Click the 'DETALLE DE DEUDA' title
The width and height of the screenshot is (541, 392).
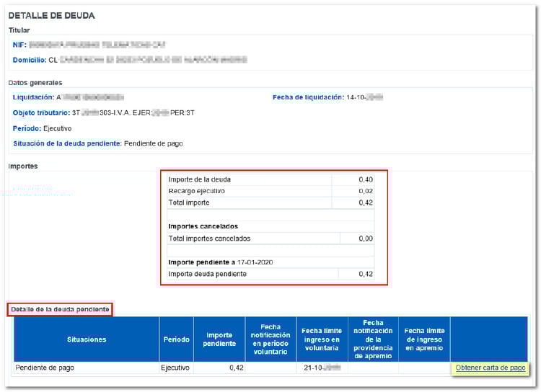(x=51, y=16)
